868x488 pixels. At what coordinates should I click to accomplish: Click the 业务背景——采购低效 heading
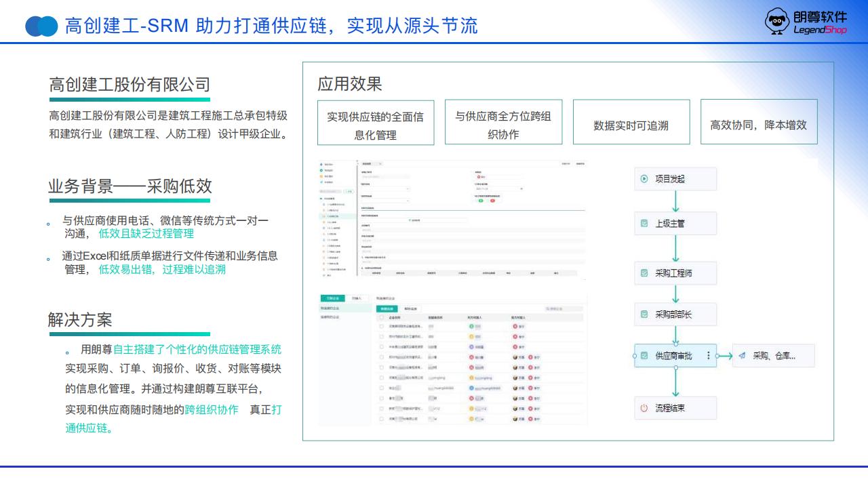point(130,186)
